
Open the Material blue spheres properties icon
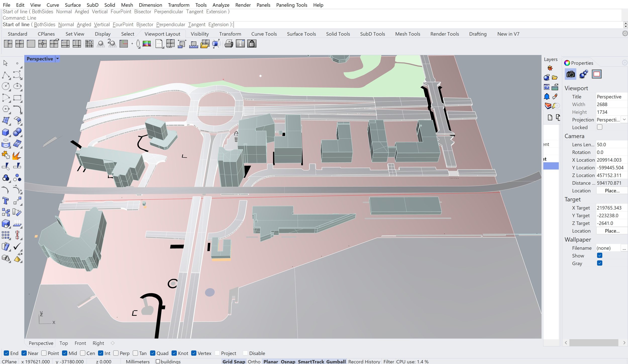pos(584,74)
